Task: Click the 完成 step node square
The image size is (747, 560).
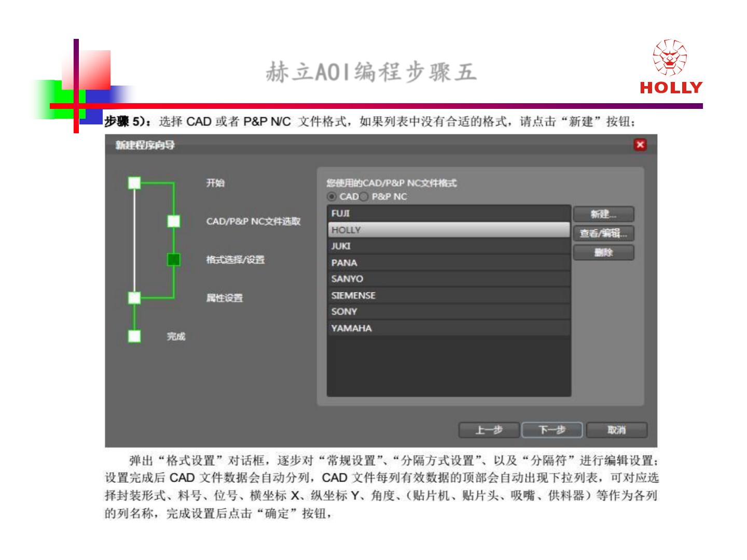Action: pos(134,336)
